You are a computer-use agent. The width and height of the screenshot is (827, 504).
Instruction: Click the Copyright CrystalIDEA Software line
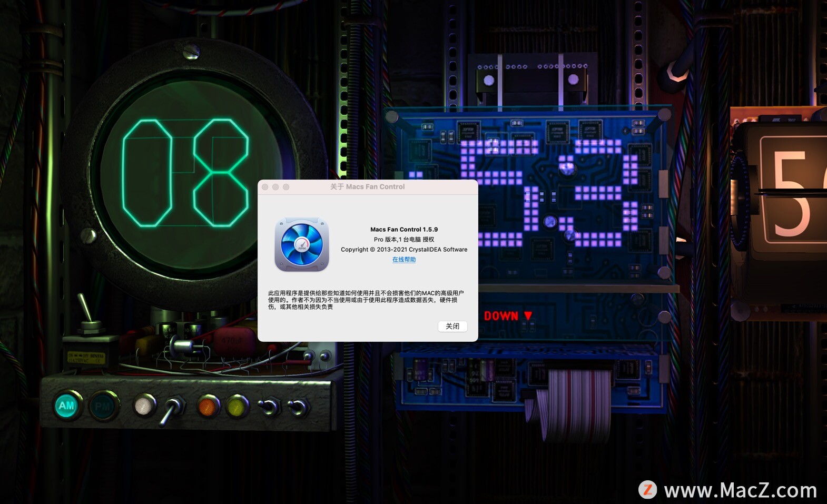(404, 250)
